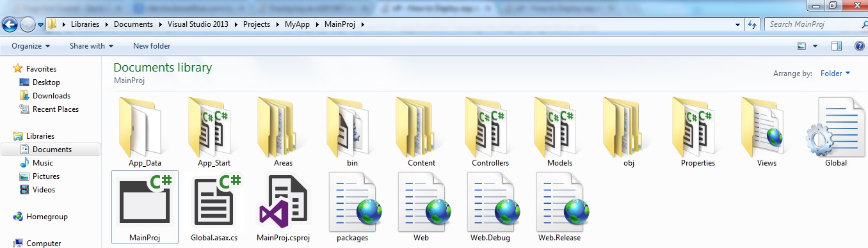Select Favorites in navigation pane

tap(41, 69)
